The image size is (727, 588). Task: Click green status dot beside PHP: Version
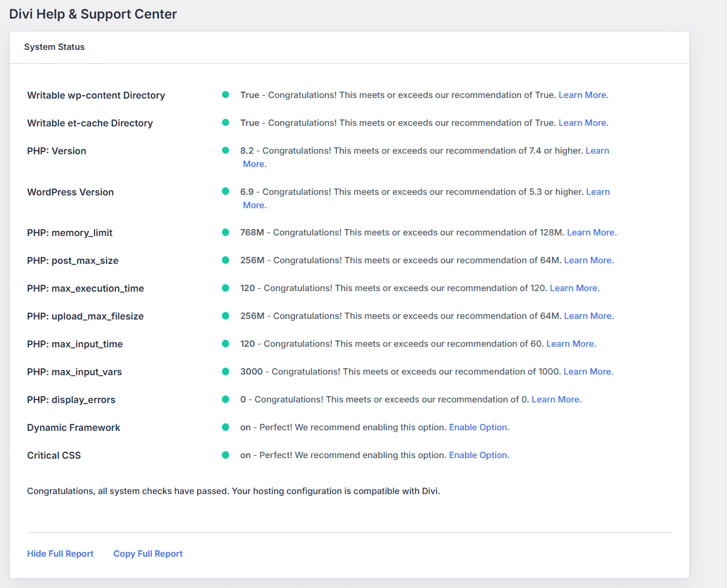[x=226, y=150]
